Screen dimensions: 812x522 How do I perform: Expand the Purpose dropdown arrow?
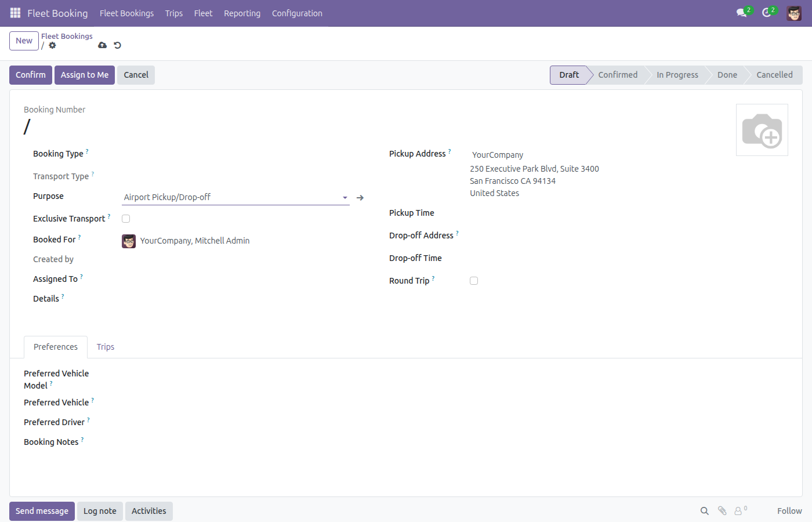tap(345, 198)
